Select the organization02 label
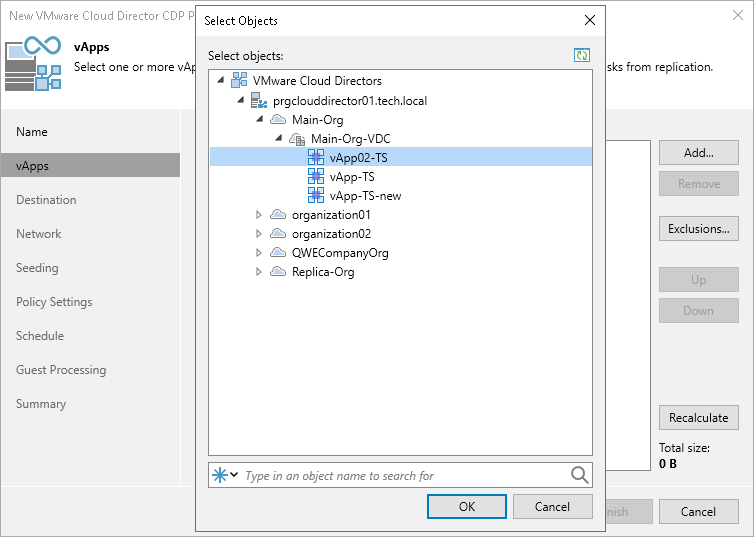The height and width of the screenshot is (537, 754). tap(331, 234)
